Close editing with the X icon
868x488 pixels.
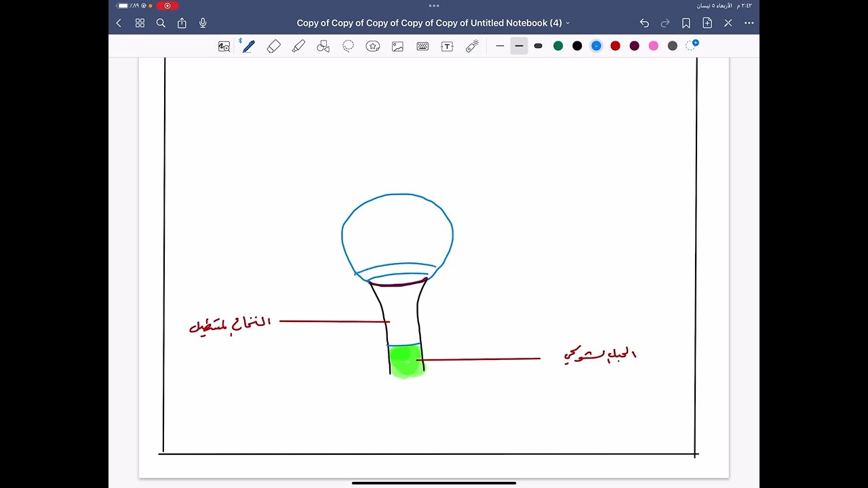click(728, 23)
